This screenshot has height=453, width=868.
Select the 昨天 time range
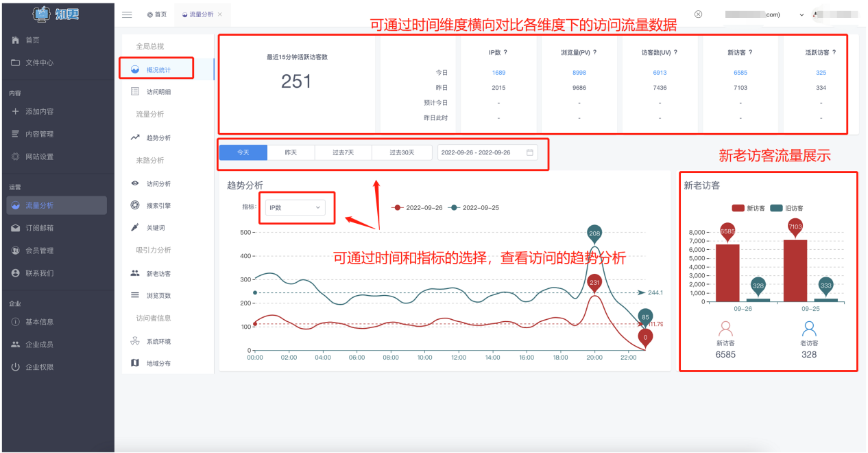[291, 152]
